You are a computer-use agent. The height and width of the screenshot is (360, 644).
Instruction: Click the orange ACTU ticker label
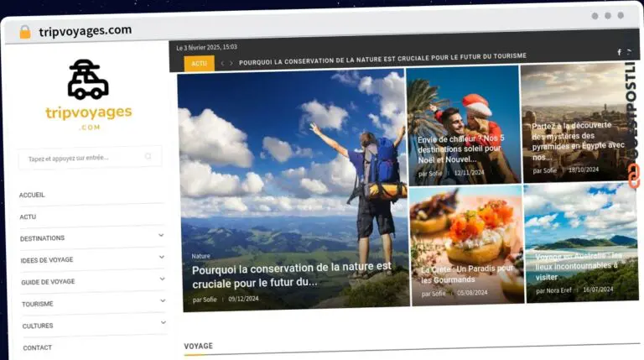[199, 63]
